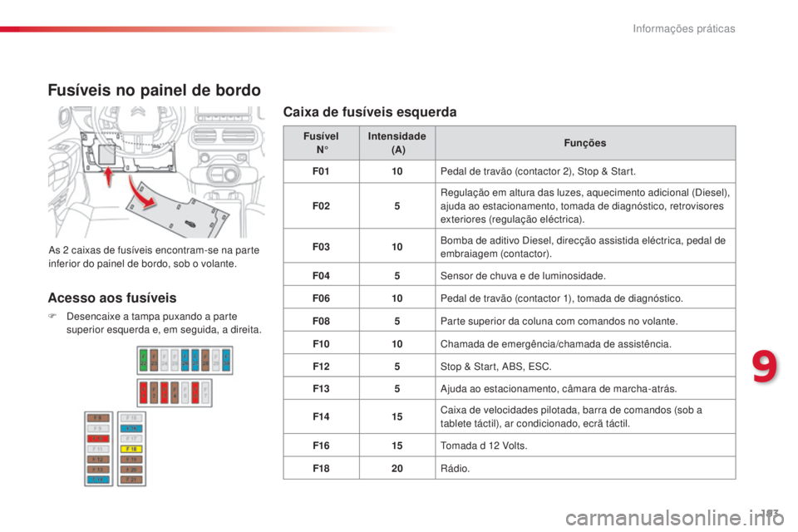Viewport: 798px width, 532px height.
Task: Click the carmanualsonline.info watermark link
Action: 675,518
